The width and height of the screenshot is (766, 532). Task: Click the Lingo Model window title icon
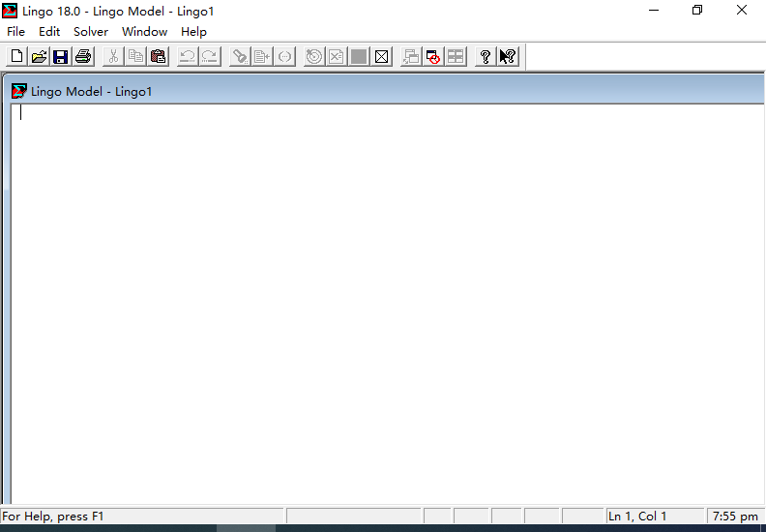click(x=19, y=91)
